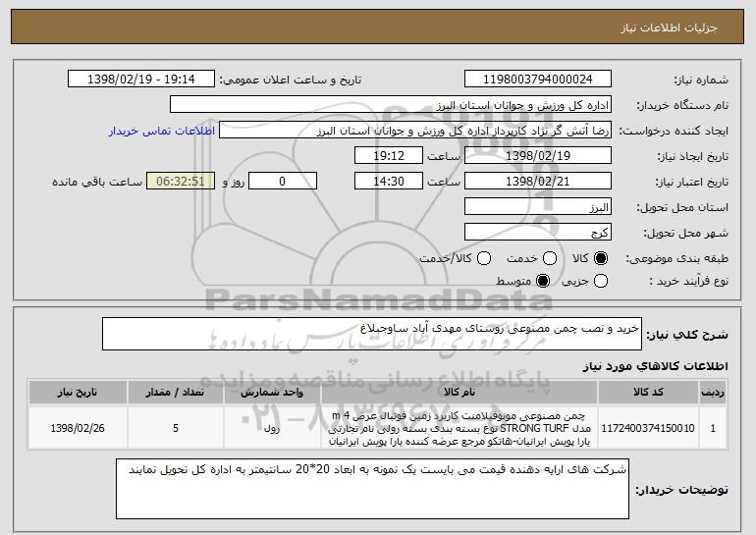Click the ردیف column header
Viewport: 756px width, 535px height.
(x=713, y=393)
